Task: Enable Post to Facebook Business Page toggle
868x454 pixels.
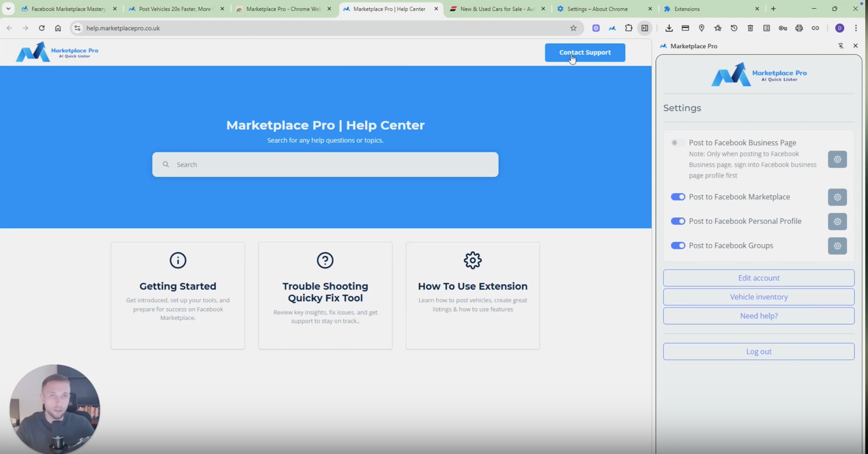Action: pyautogui.click(x=677, y=143)
